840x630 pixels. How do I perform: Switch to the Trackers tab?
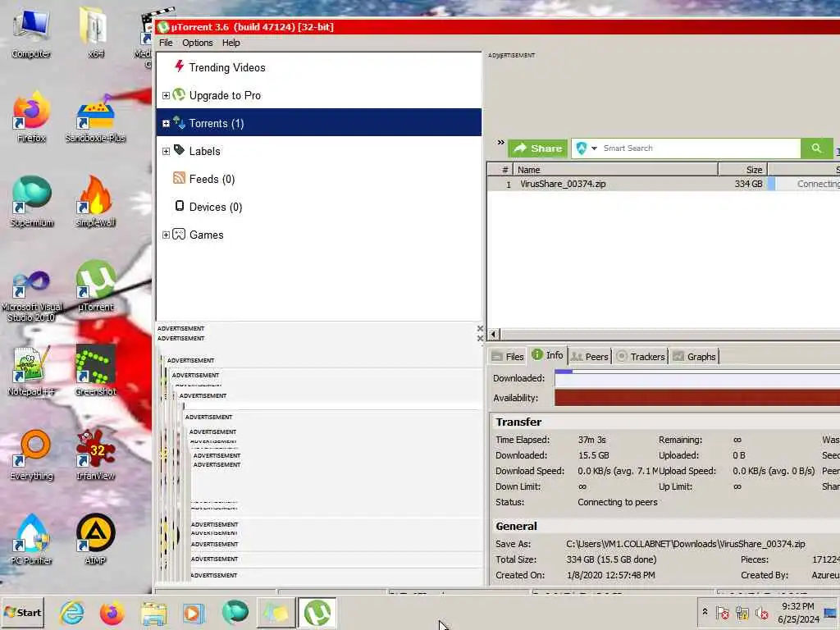click(x=641, y=356)
